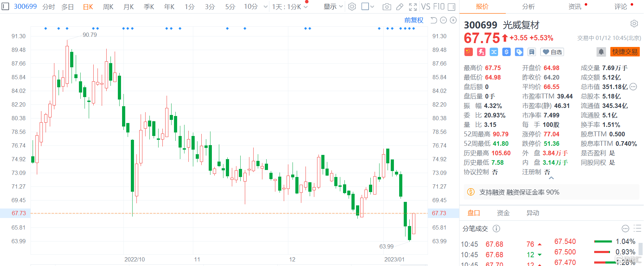
Task: Set a price alert with bell icon
Action: coord(601,52)
